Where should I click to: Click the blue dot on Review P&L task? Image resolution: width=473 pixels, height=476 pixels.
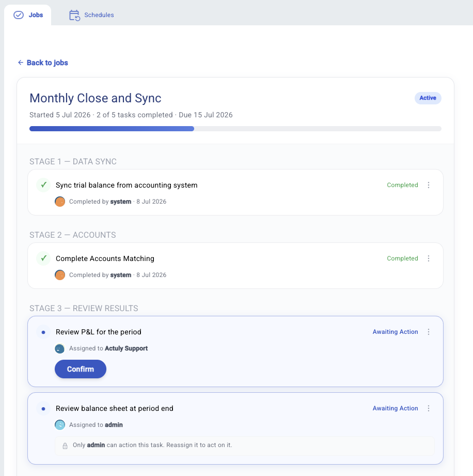pyautogui.click(x=43, y=332)
